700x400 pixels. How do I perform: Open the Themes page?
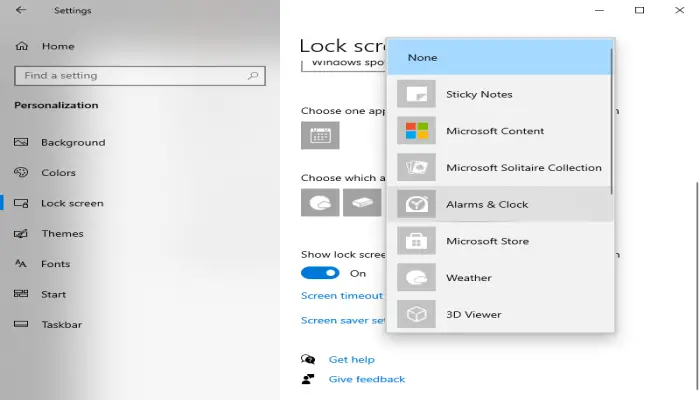pyautogui.click(x=62, y=233)
